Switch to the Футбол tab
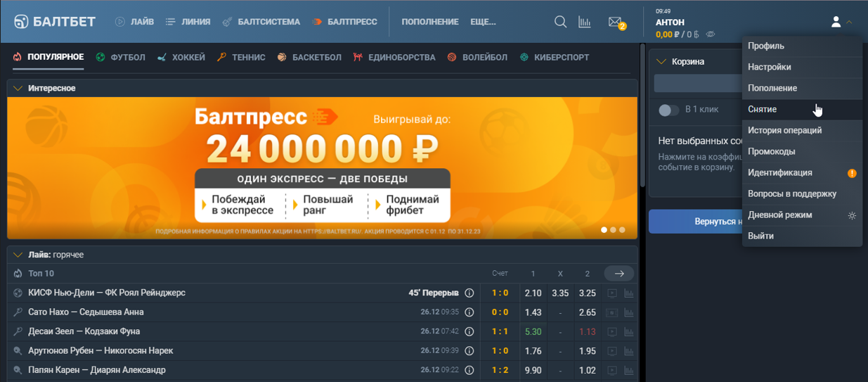 tap(121, 58)
